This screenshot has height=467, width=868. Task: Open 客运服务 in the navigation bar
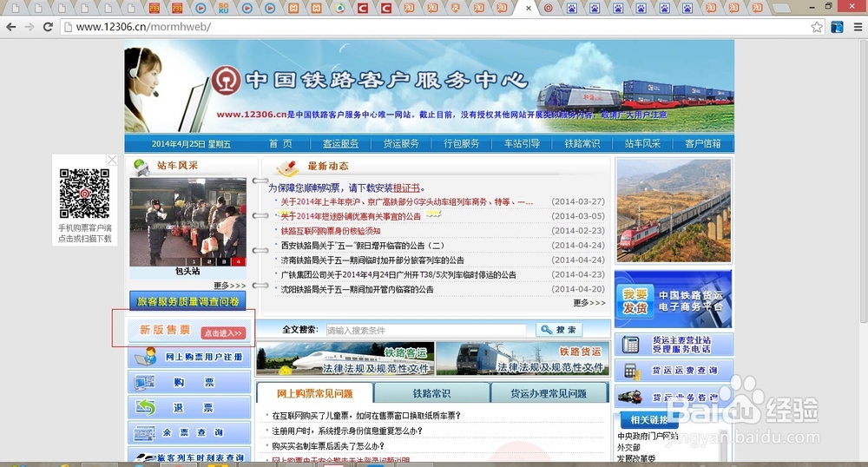[340, 144]
